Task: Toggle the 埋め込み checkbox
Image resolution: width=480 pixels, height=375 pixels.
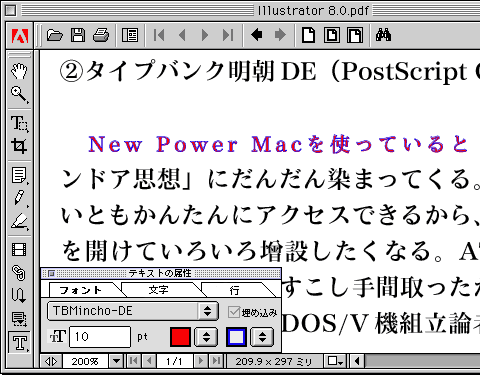Action: pyautogui.click(x=234, y=312)
